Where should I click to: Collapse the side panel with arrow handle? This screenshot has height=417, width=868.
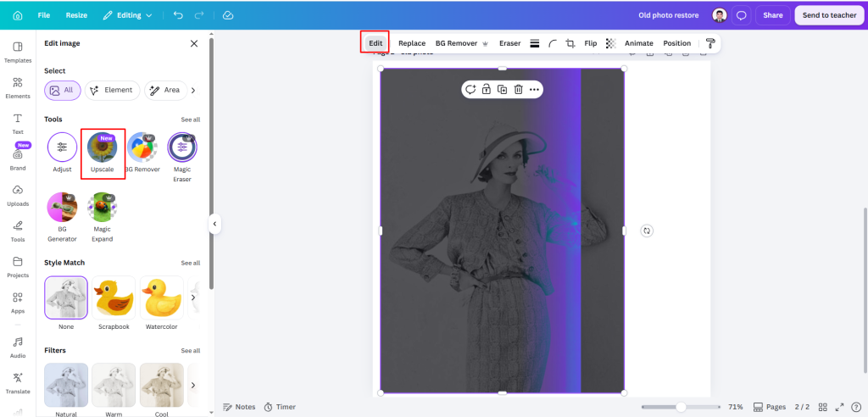(x=214, y=225)
